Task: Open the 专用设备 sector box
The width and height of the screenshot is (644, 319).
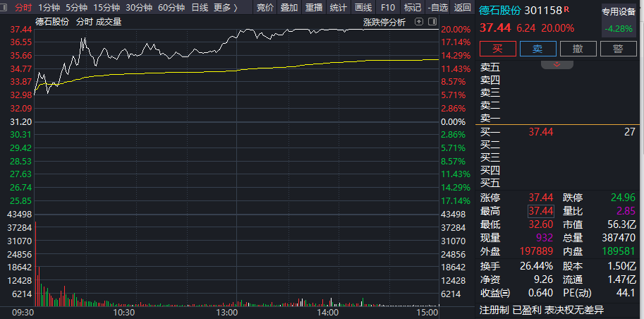Action: click(x=618, y=20)
